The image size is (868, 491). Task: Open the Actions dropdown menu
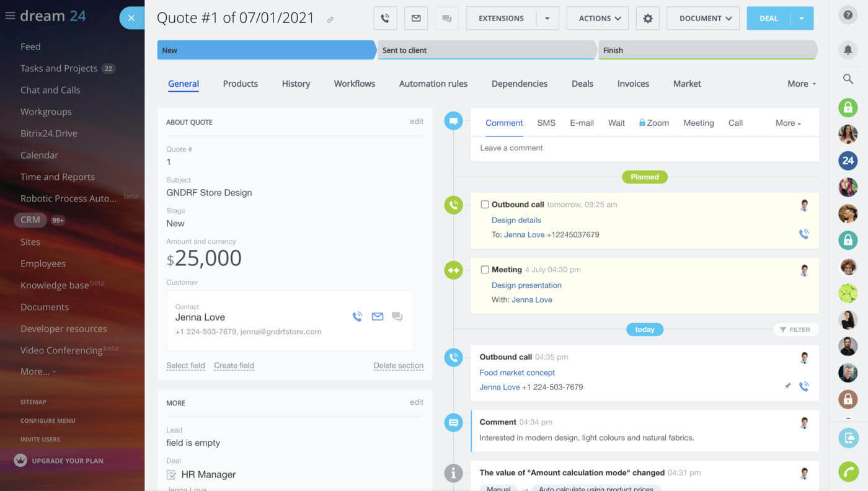coord(596,18)
